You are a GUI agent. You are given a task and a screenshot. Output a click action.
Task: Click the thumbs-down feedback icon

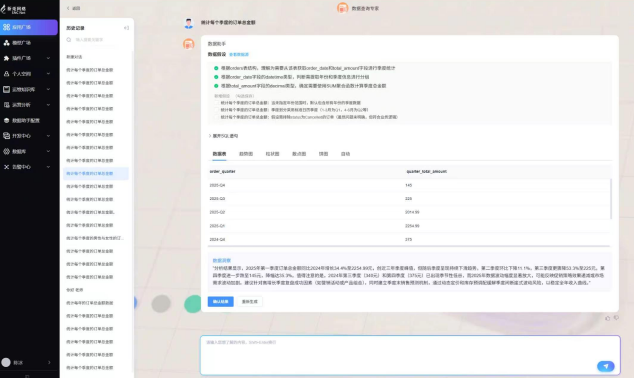tap(616, 318)
